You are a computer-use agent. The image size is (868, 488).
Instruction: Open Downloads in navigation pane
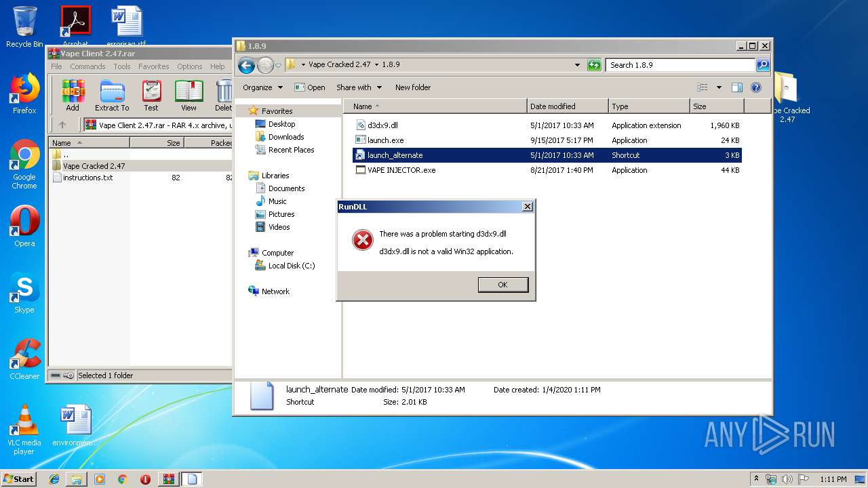[x=279, y=137]
